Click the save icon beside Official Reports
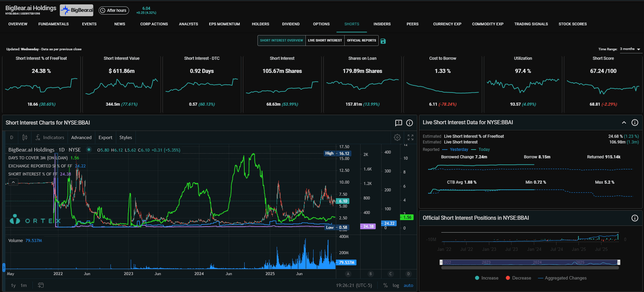The image size is (644, 292). [383, 41]
